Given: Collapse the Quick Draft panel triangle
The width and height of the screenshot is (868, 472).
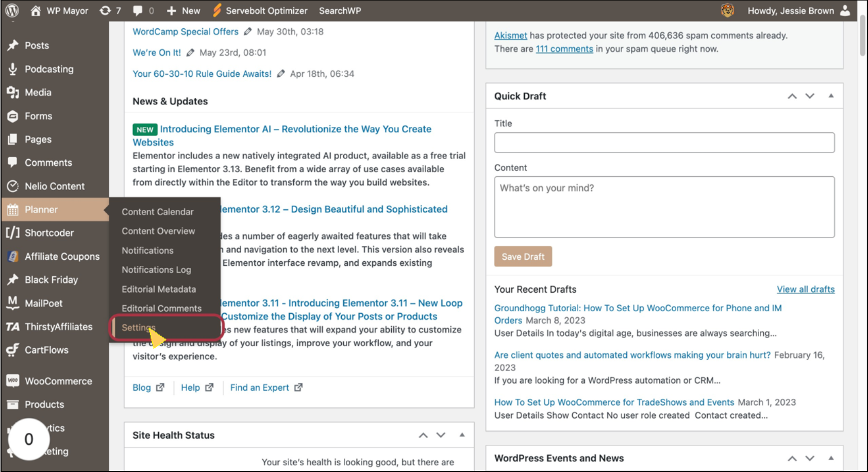Looking at the screenshot, I should pyautogui.click(x=831, y=96).
